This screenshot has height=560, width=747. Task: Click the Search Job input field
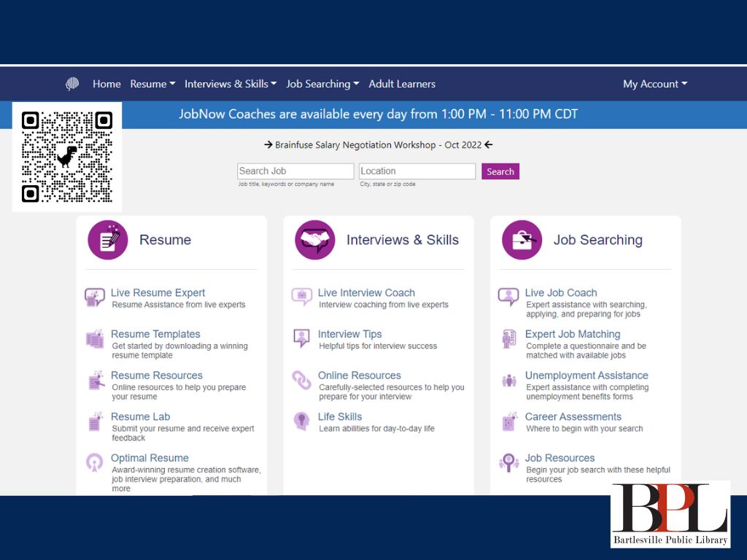pos(295,171)
